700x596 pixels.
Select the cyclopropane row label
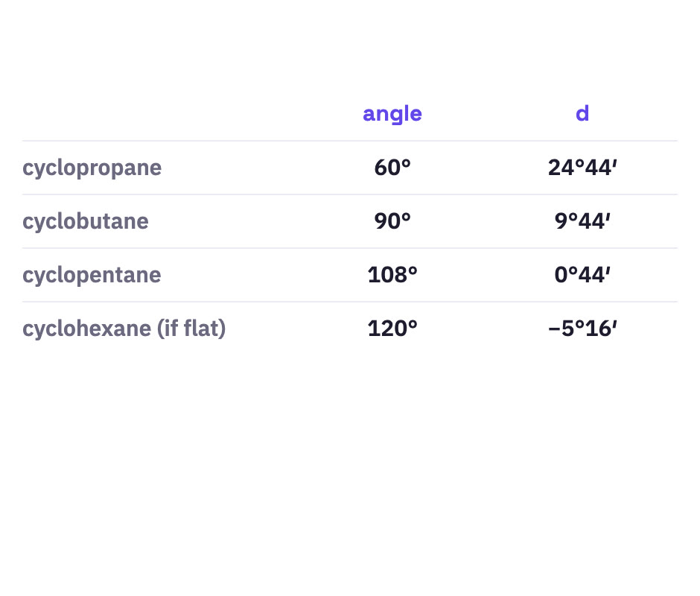click(x=92, y=168)
